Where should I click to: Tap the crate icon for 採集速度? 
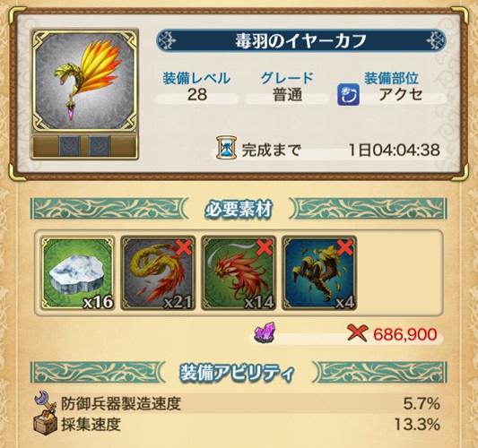45,424
